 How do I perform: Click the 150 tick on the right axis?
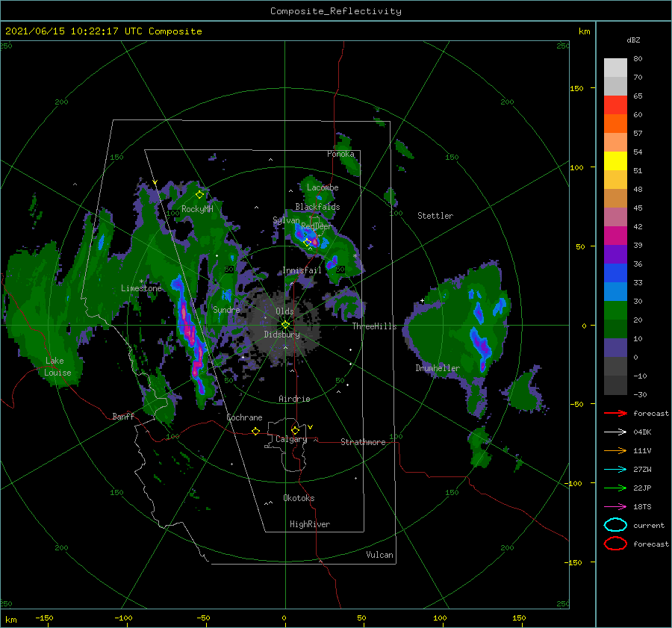[576, 88]
